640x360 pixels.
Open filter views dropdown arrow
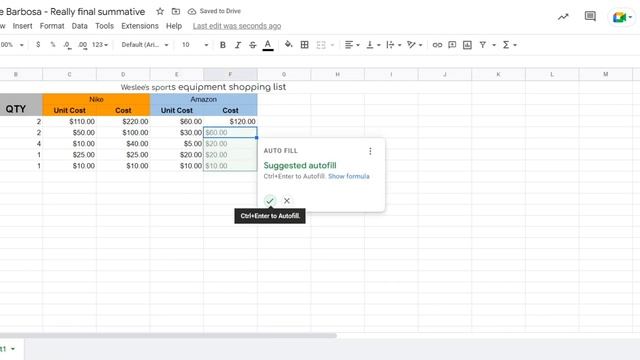click(494, 45)
